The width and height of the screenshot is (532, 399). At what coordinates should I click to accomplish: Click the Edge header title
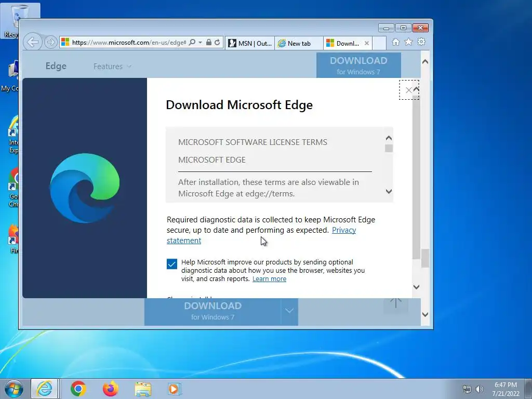tap(56, 66)
